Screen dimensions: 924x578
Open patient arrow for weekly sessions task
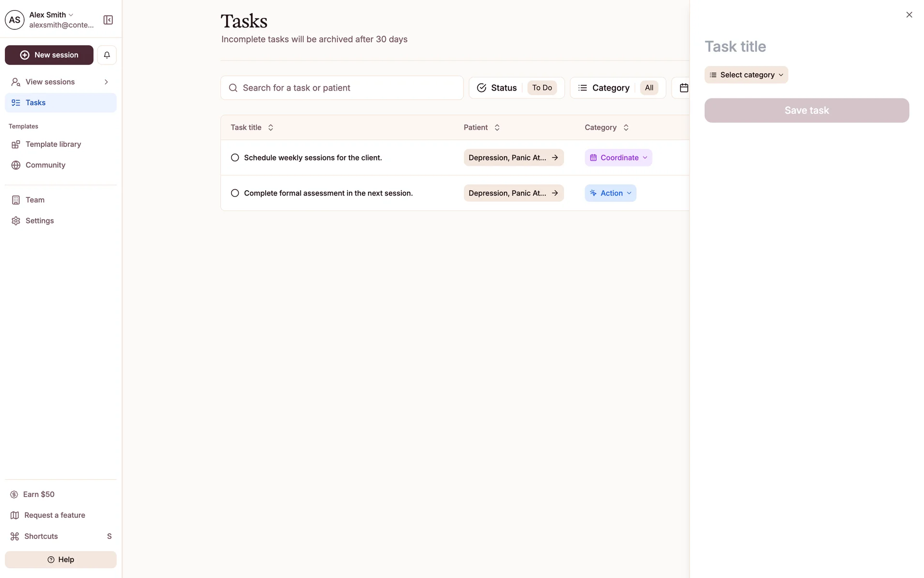[555, 158]
